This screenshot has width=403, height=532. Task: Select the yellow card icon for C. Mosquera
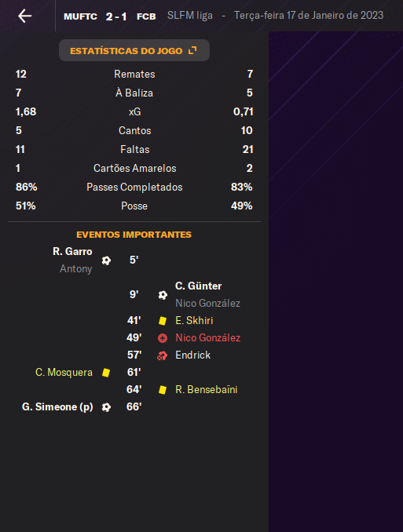click(106, 373)
